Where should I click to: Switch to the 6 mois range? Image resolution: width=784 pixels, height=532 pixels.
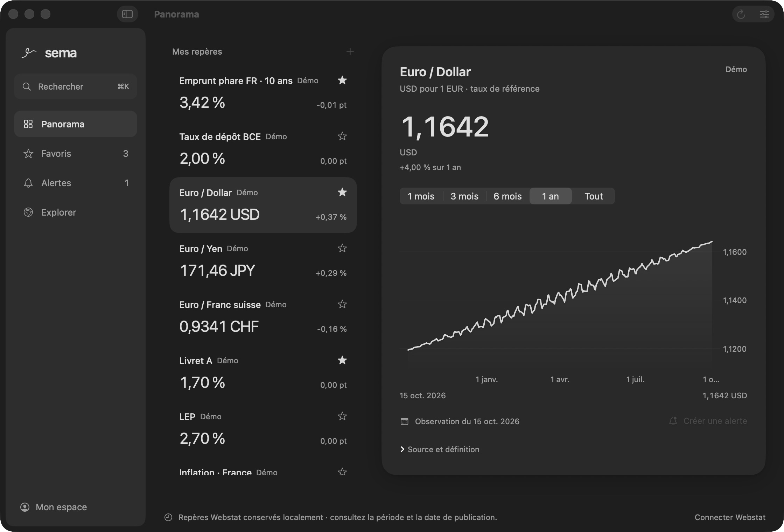(507, 196)
